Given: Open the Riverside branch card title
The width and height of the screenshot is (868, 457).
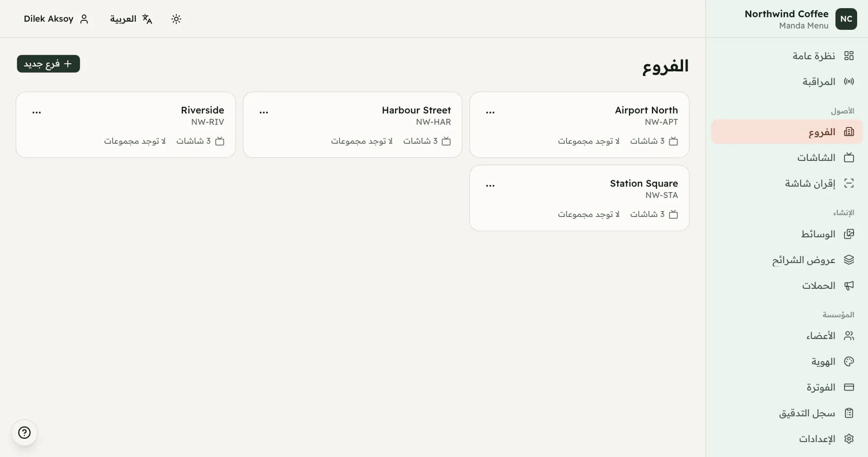Looking at the screenshot, I should (x=203, y=110).
